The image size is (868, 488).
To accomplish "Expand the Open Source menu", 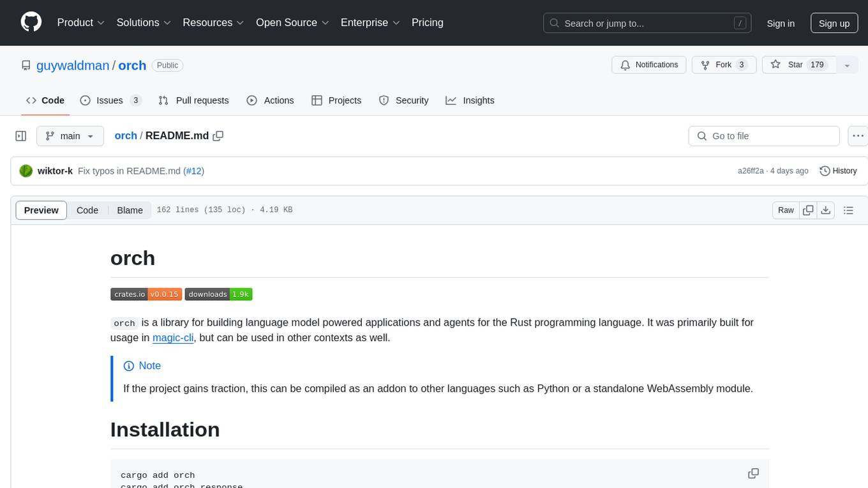I will point(293,22).
